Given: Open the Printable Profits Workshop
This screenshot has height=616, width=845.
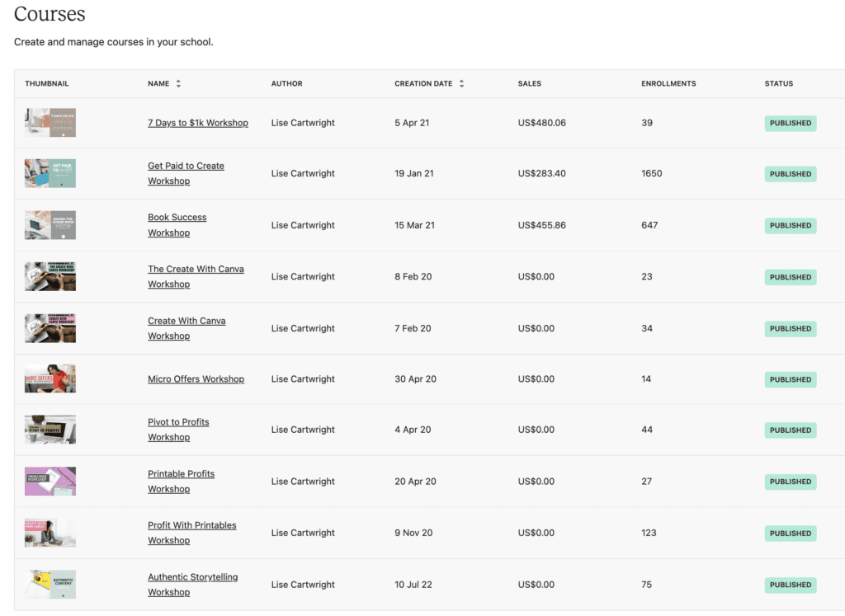Looking at the screenshot, I should (x=182, y=481).
